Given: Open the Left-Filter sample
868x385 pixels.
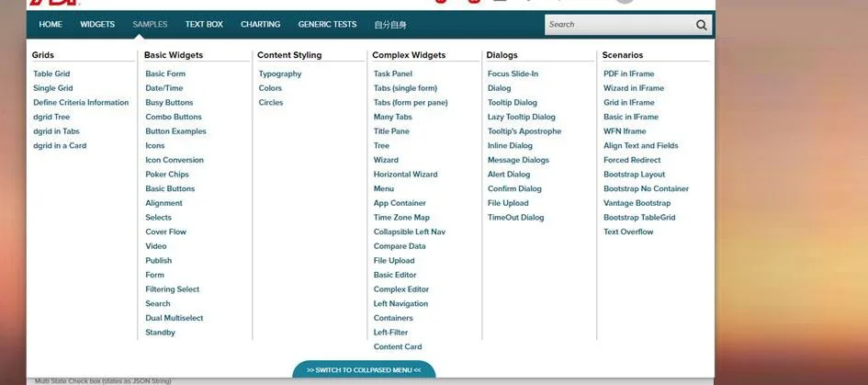Looking at the screenshot, I should 390,333.
